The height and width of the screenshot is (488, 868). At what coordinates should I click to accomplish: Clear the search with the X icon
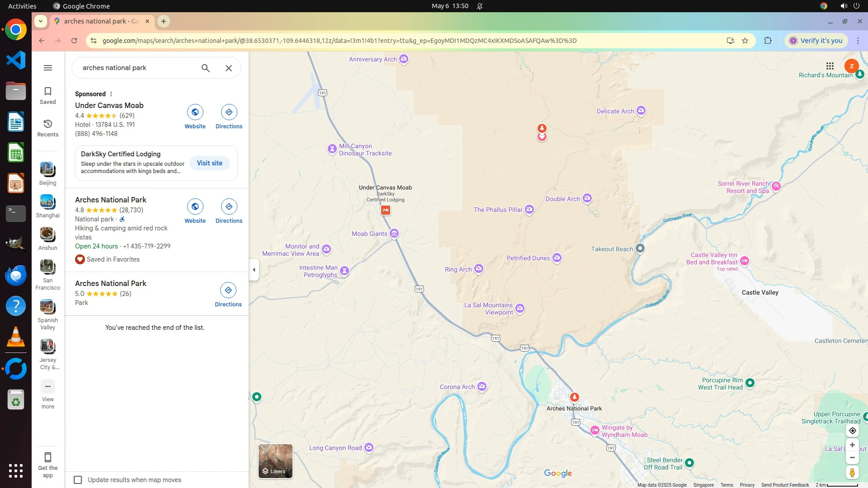[229, 68]
